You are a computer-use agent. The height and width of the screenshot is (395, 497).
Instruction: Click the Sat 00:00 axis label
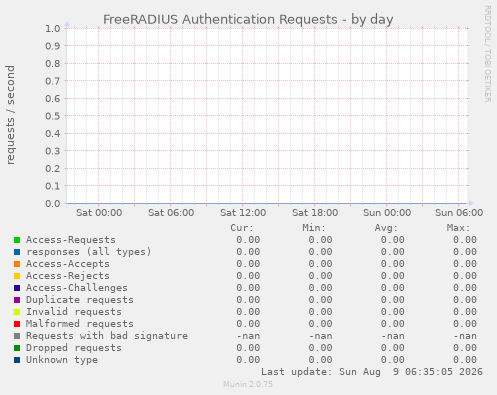tap(99, 213)
